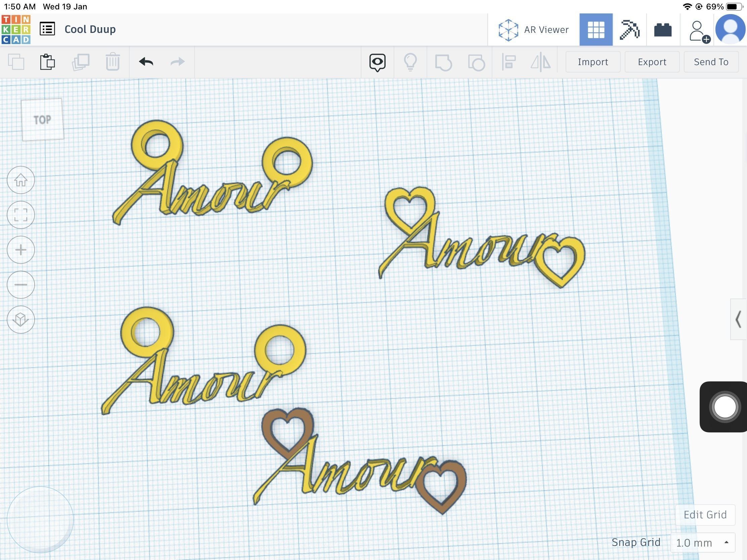Open the Send To options
747x560 pixels.
coord(711,62)
